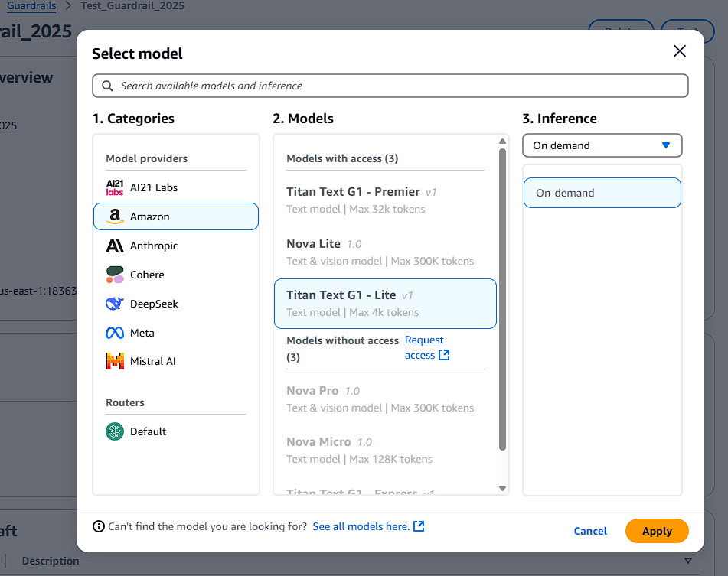
Task: Click the 3. Inference heading
Action: pyautogui.click(x=560, y=119)
